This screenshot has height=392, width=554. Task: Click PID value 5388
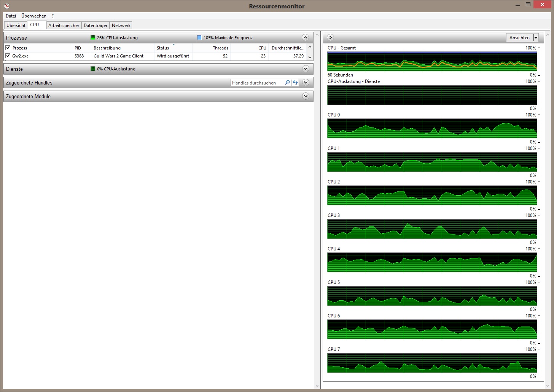(x=79, y=56)
